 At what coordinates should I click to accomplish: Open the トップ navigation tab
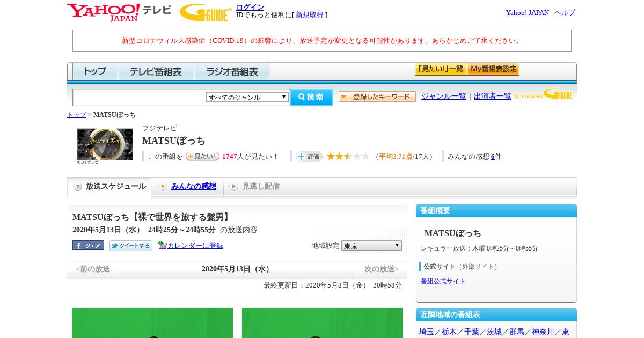[x=95, y=71]
